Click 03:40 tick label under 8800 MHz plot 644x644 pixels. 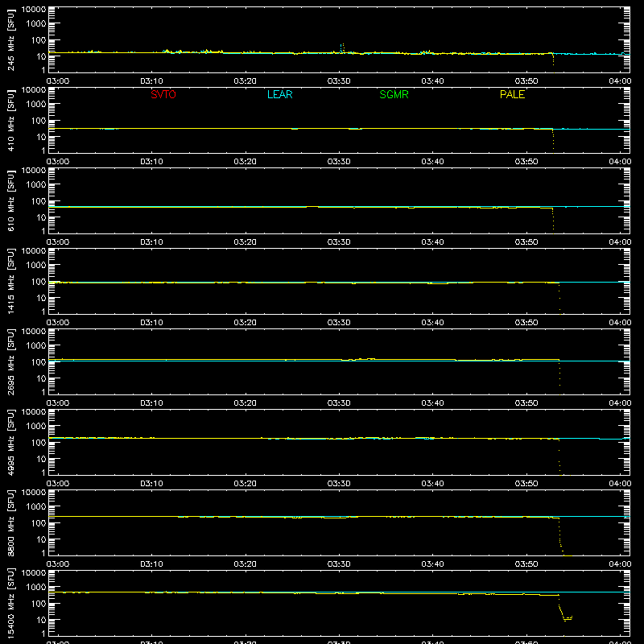point(432,564)
